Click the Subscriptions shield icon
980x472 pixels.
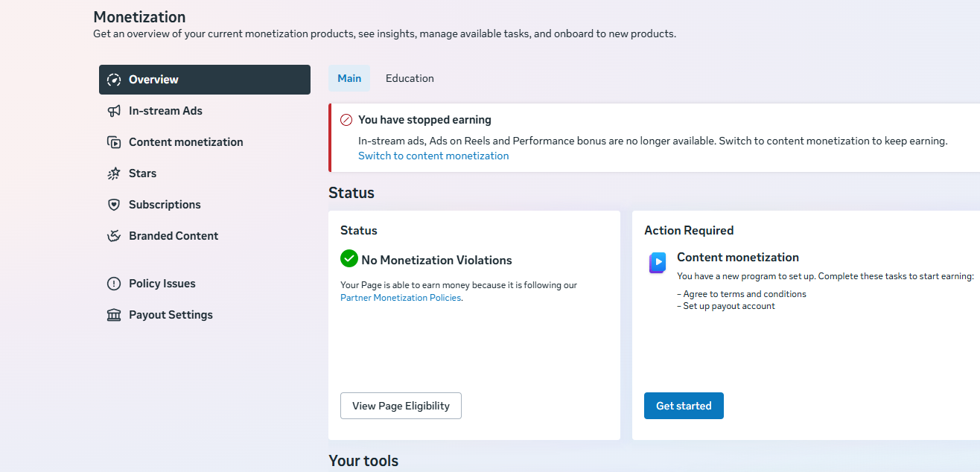pyautogui.click(x=114, y=205)
